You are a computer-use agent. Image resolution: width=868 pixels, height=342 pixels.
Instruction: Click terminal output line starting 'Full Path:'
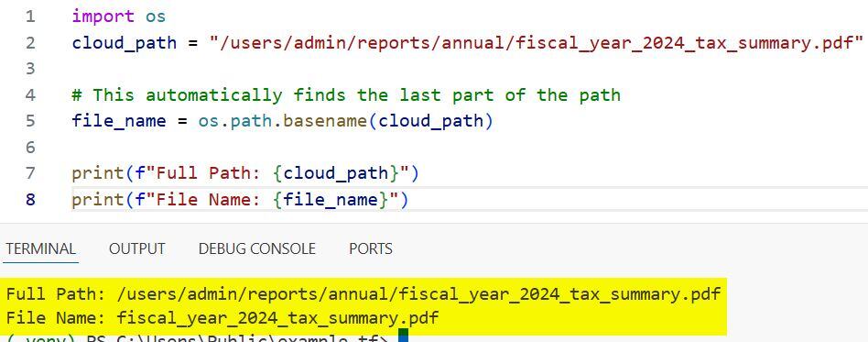363,293
